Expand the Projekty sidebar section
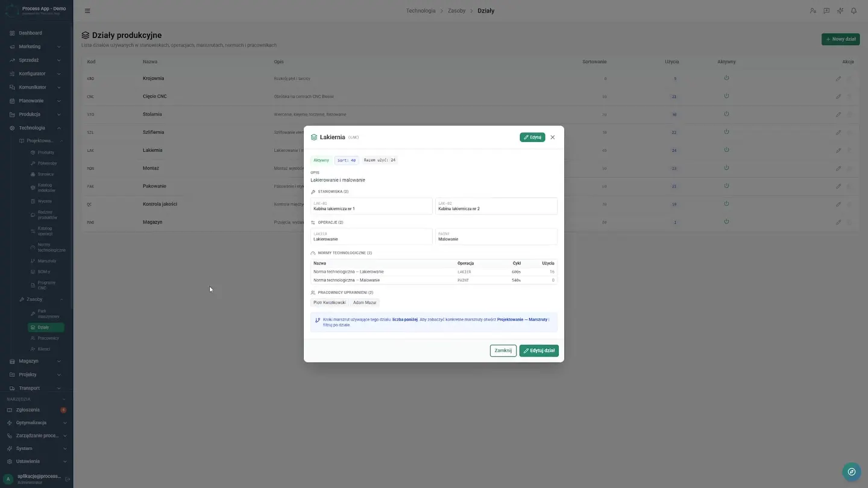The height and width of the screenshot is (488, 868). [x=36, y=375]
